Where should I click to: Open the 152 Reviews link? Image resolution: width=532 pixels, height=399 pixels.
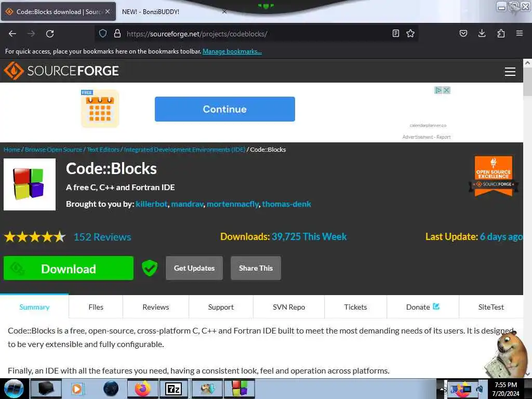[102, 237]
